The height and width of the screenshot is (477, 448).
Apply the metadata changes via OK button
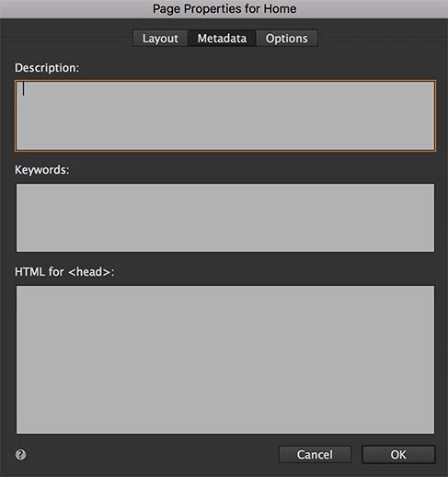[398, 454]
